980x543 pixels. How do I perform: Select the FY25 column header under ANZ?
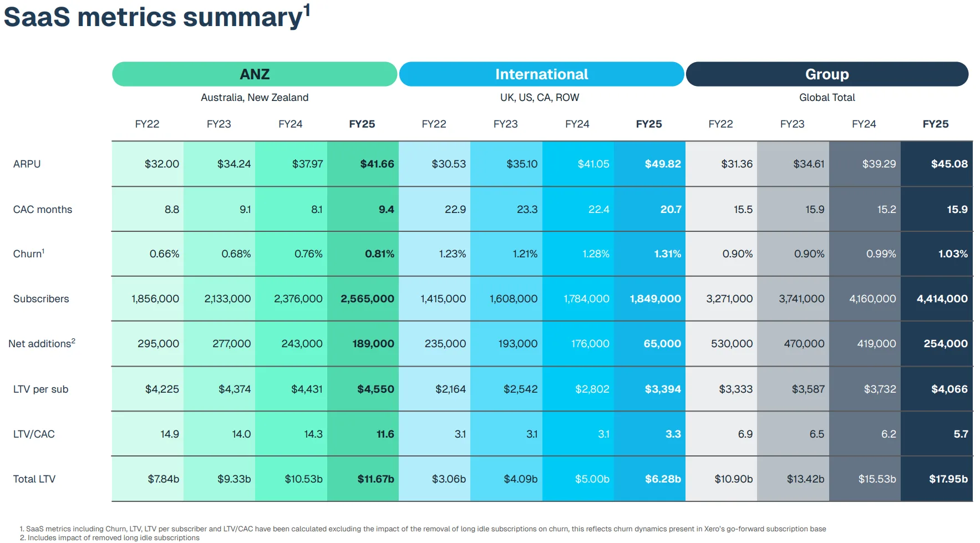(362, 124)
